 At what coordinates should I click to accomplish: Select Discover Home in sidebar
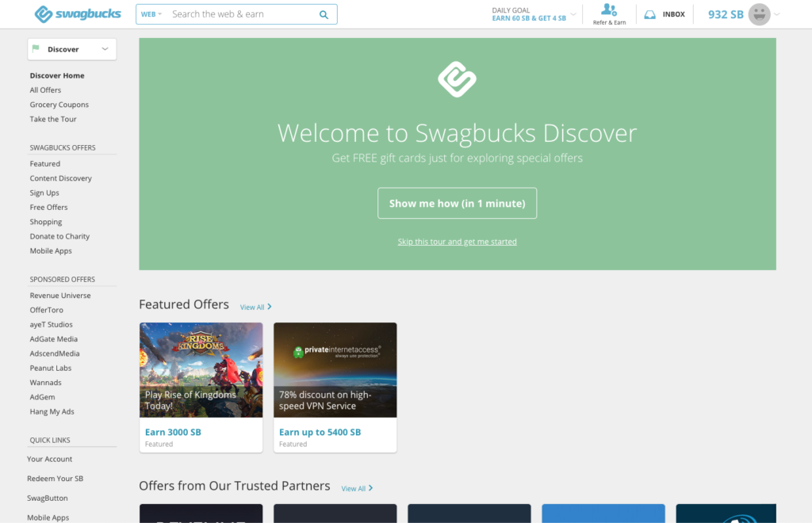pos(57,75)
